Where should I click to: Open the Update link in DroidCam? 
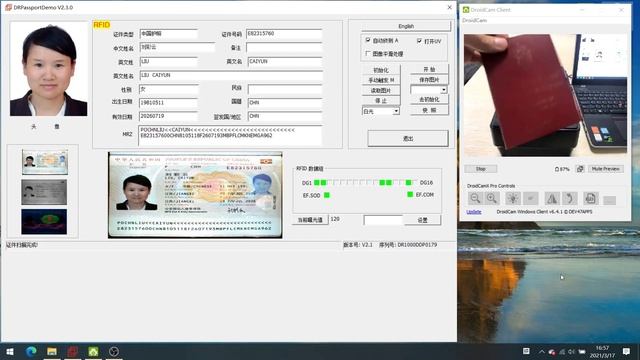[473, 211]
